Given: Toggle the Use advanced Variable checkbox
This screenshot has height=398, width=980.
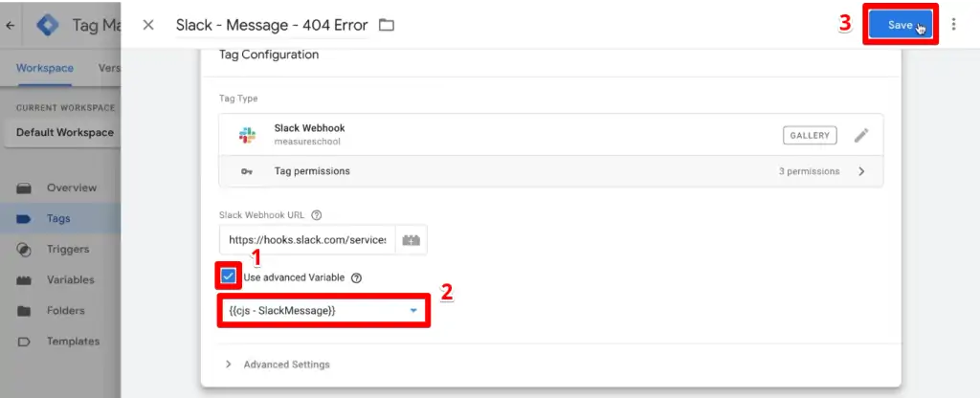Looking at the screenshot, I should coord(228,276).
